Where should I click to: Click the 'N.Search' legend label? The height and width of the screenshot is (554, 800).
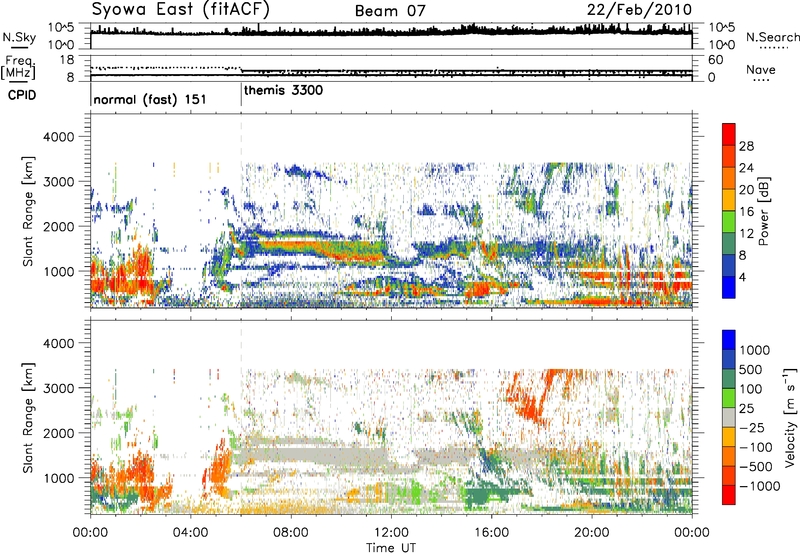[x=772, y=37]
